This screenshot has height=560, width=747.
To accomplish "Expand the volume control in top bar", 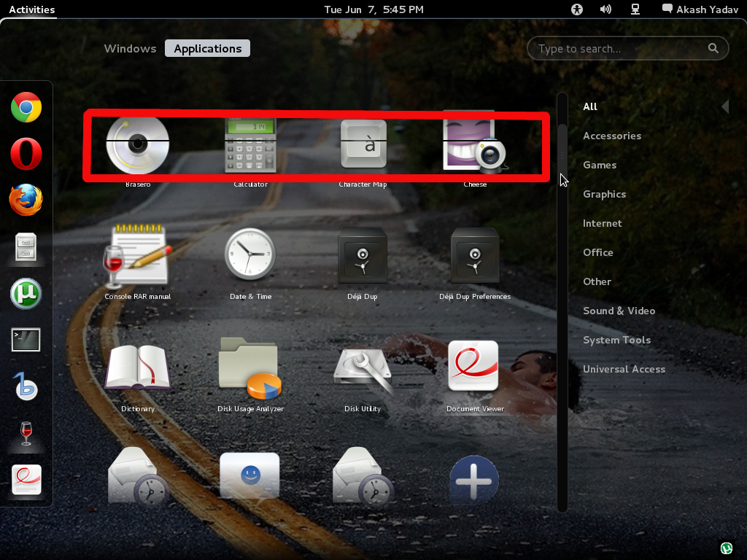I will point(605,9).
